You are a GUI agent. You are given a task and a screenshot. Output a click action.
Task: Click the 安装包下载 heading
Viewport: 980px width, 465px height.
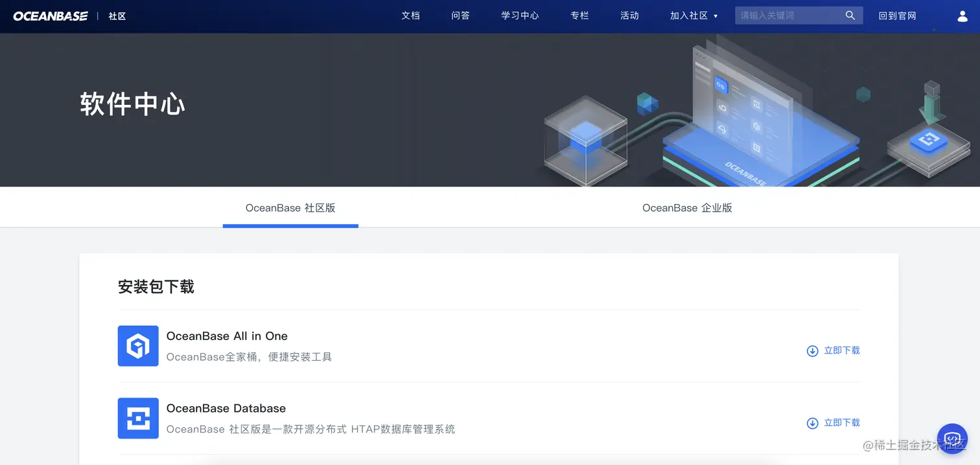(x=156, y=287)
